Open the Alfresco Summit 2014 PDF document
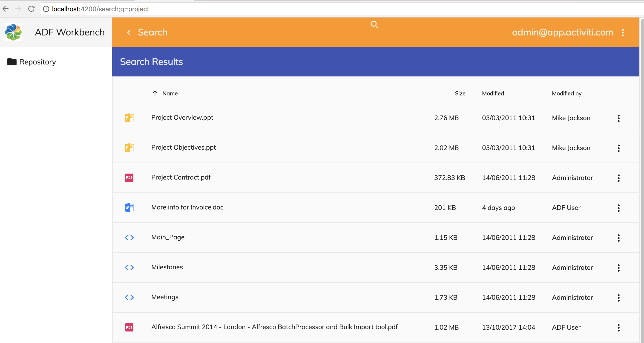The height and width of the screenshot is (343, 644). (274, 327)
